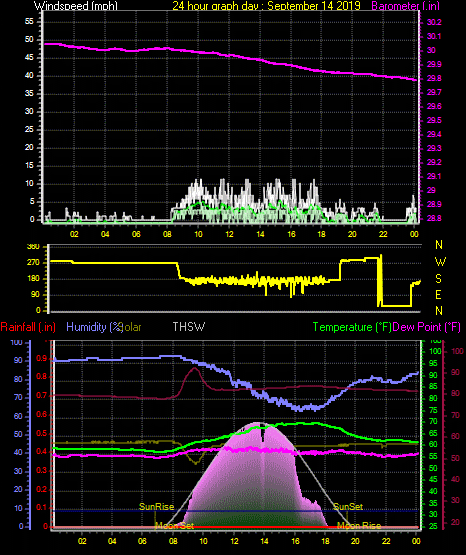This screenshot has width=466, height=555.
Task: Click the S compass label on wind direction chart
Action: coord(438,279)
